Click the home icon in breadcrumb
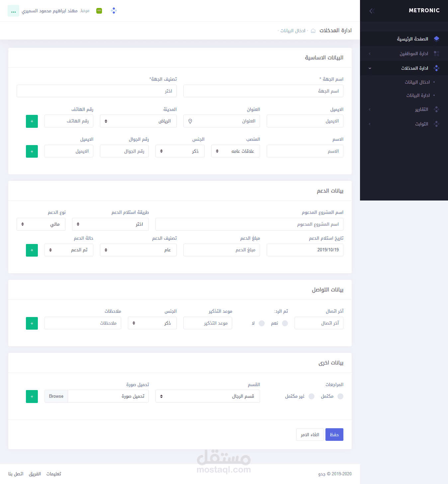This screenshot has height=484, width=448. [x=313, y=31]
